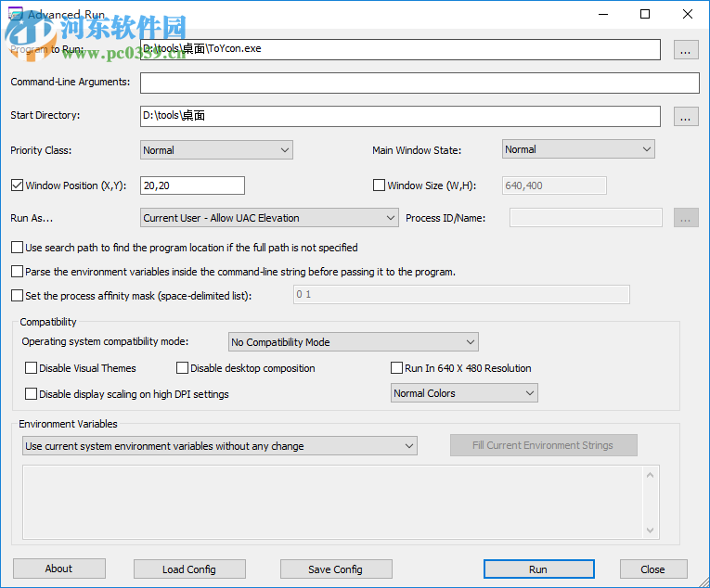Maximize the Advanced Run window
The image size is (710, 588).
tap(645, 14)
